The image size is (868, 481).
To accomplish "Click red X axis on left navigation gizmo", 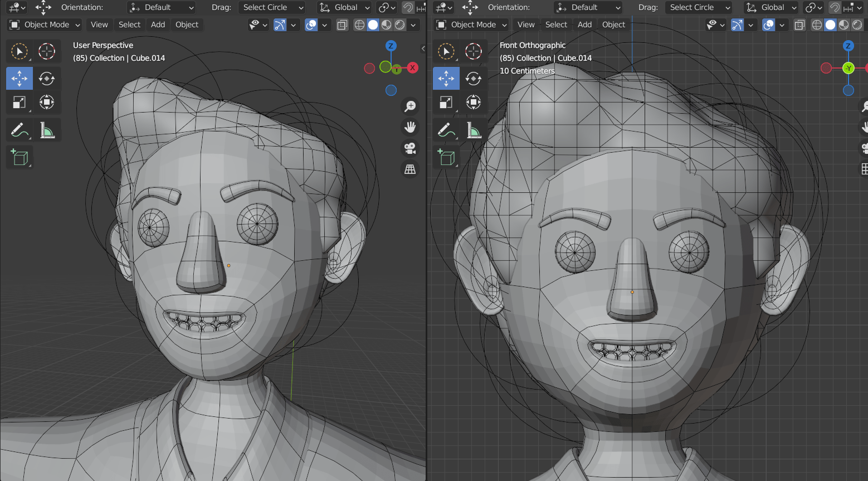I will (412, 67).
